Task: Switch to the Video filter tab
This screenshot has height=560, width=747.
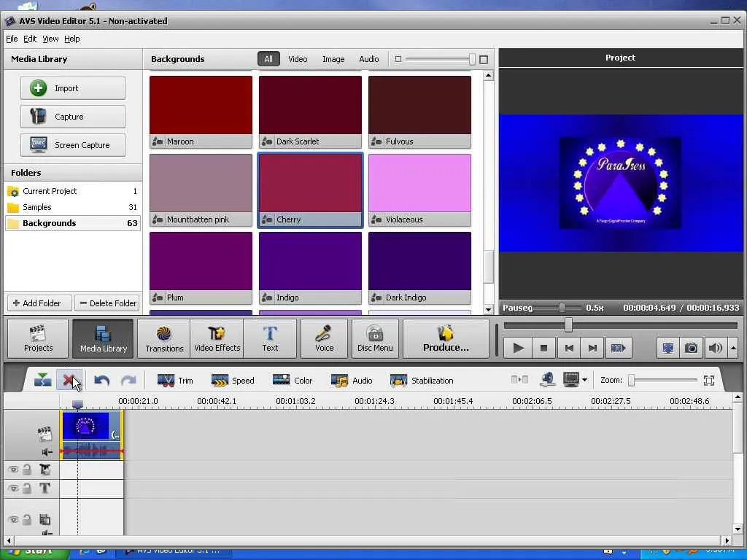Action: click(298, 59)
